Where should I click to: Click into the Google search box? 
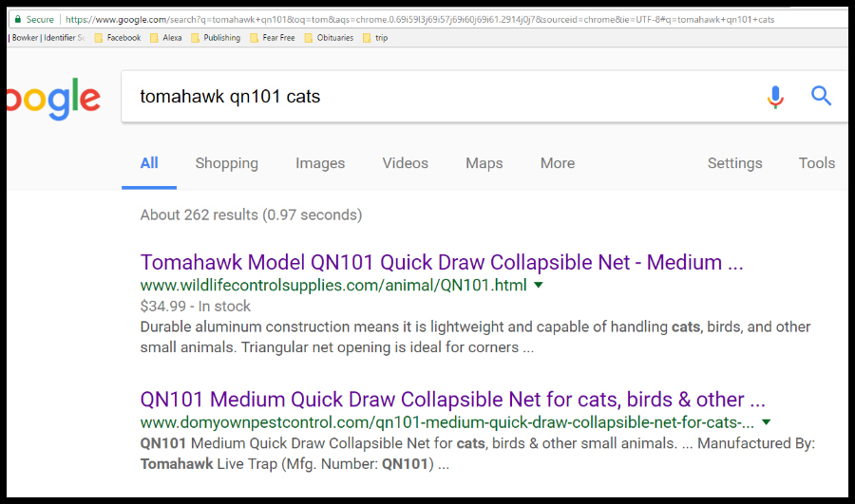click(x=436, y=97)
